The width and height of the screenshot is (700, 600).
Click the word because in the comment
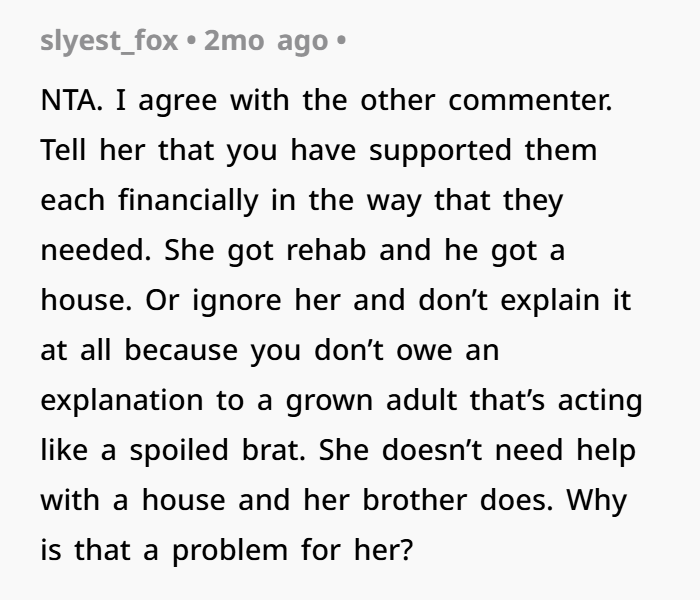[x=181, y=350]
